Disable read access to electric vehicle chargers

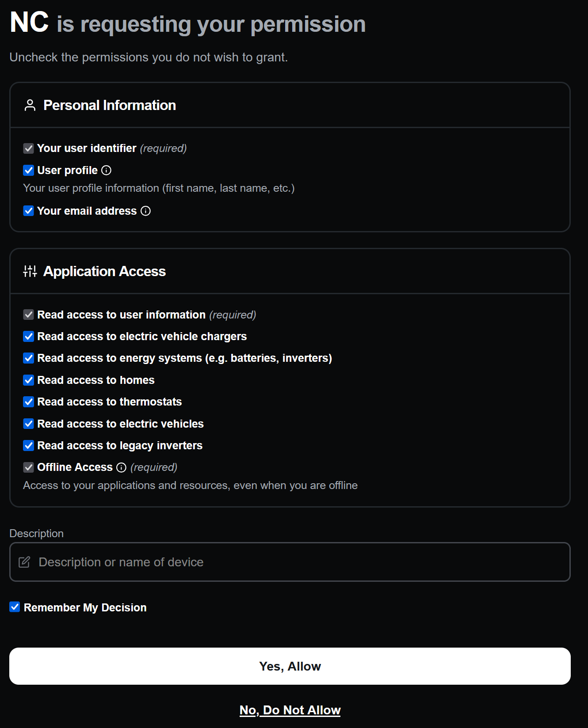[x=29, y=337]
